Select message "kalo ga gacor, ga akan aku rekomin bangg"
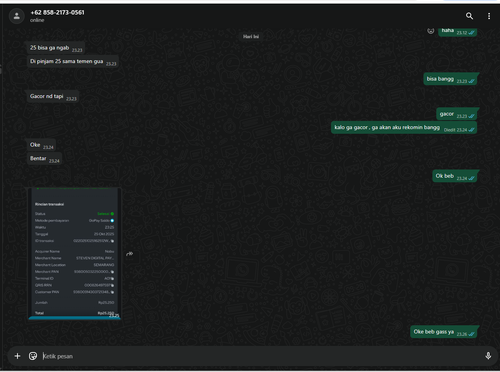This screenshot has width=500, height=372. point(404,128)
